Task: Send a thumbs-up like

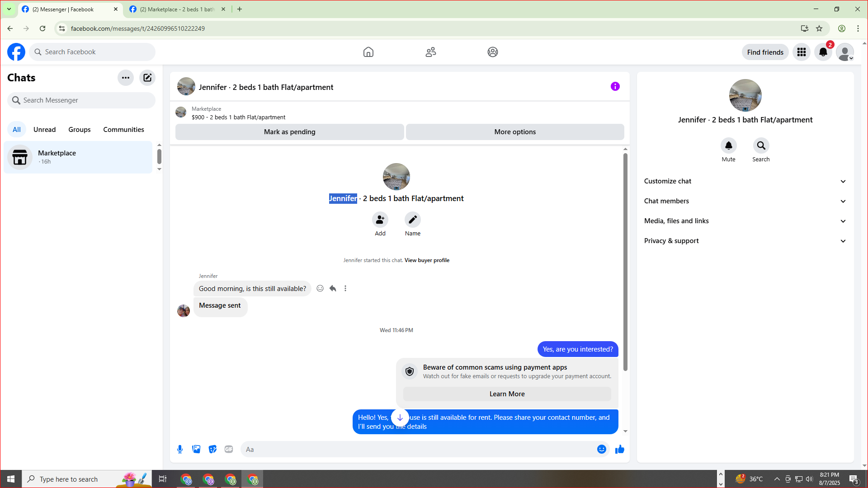Action: pyautogui.click(x=620, y=449)
